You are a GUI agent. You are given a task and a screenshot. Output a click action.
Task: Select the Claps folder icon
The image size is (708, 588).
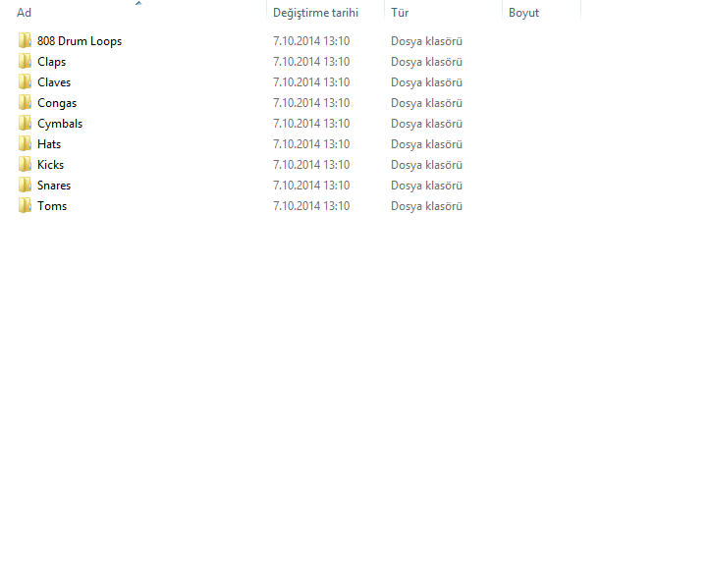coord(25,62)
